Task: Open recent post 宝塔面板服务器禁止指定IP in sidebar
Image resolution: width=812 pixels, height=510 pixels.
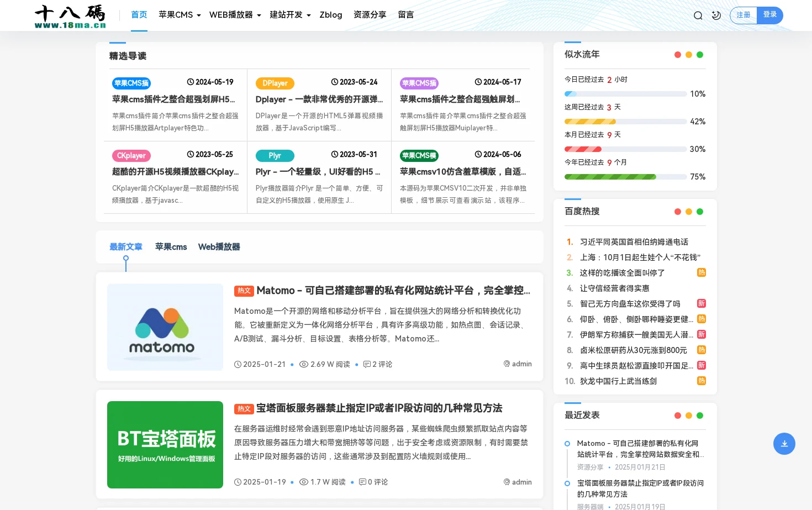Action: coord(641,488)
